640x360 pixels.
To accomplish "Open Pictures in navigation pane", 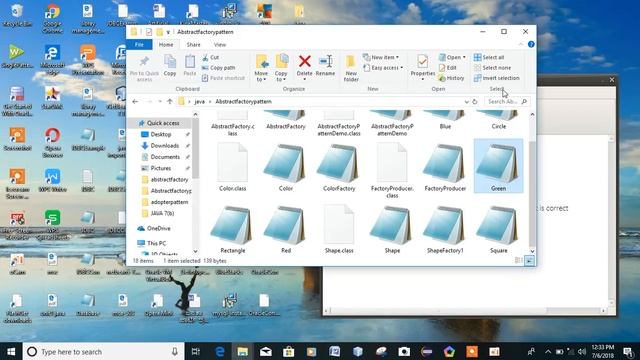I will tap(161, 168).
